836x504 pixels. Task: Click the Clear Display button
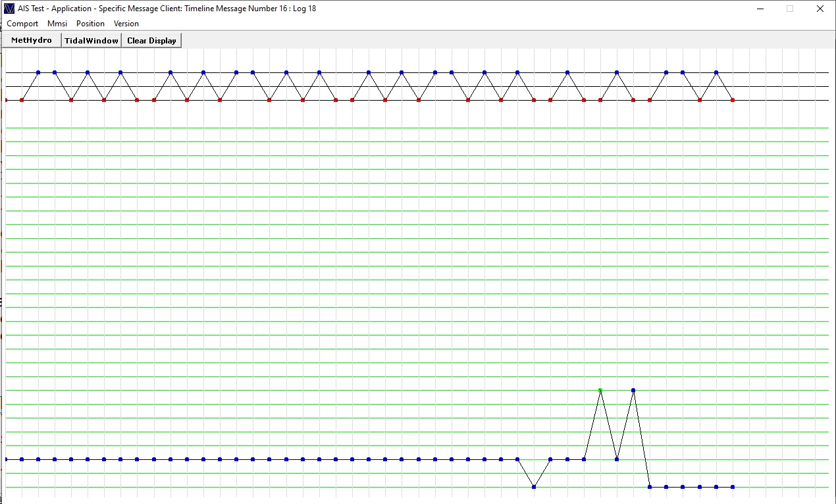pos(151,41)
